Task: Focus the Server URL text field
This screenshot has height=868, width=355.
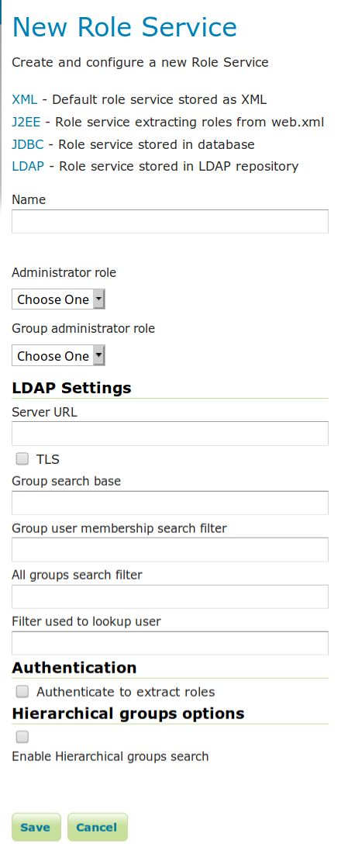Action: point(170,434)
